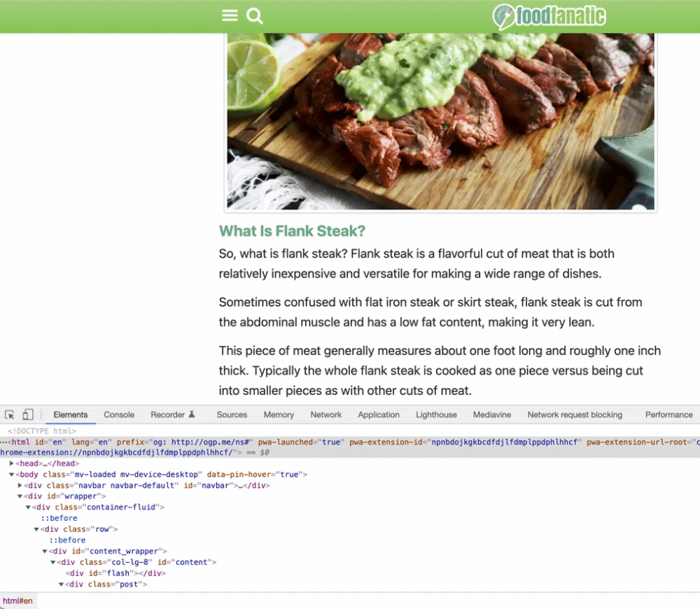Click the search magnifier icon
Viewport: 700px width, 609px height.
[x=255, y=16]
